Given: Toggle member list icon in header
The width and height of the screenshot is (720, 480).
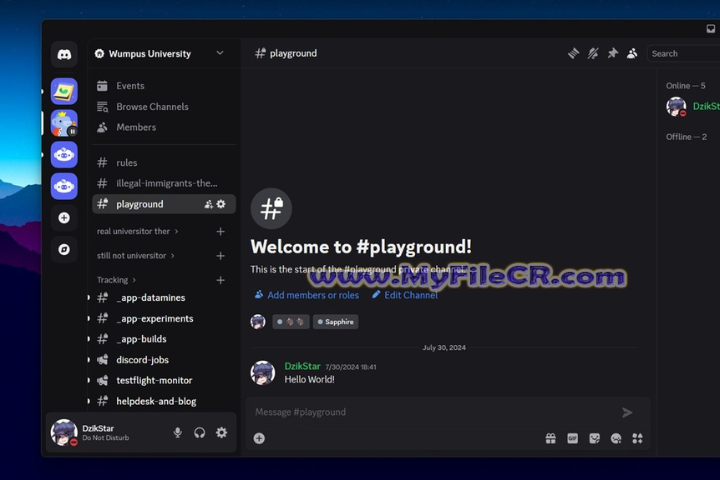Looking at the screenshot, I should [632, 53].
